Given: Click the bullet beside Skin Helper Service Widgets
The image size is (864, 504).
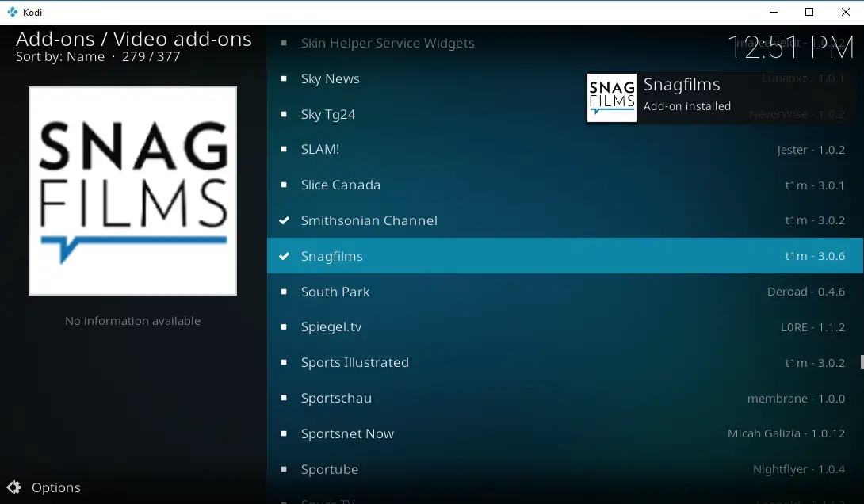Looking at the screenshot, I should (x=284, y=43).
